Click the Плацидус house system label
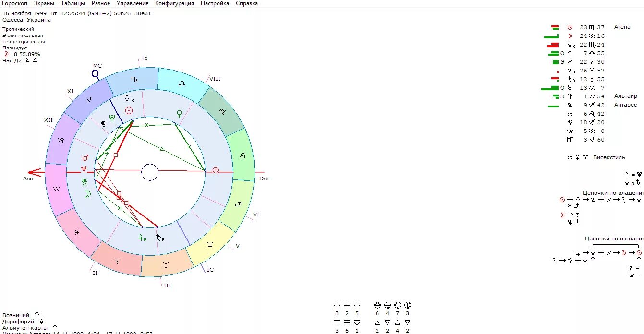644x334 pixels. (x=14, y=48)
